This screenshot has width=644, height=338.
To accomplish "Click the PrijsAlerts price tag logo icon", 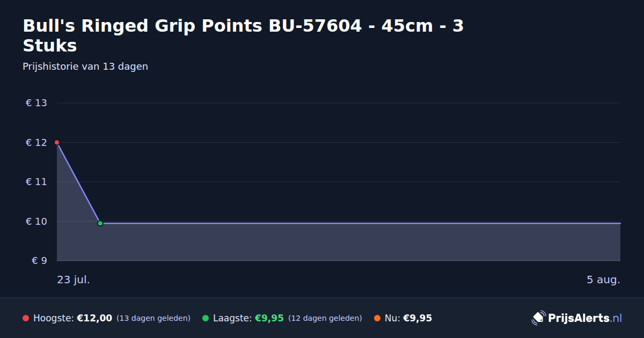I will (538, 318).
